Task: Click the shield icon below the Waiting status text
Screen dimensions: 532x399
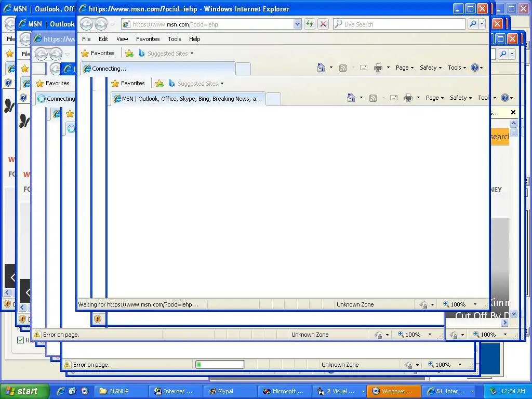Action: [98, 318]
